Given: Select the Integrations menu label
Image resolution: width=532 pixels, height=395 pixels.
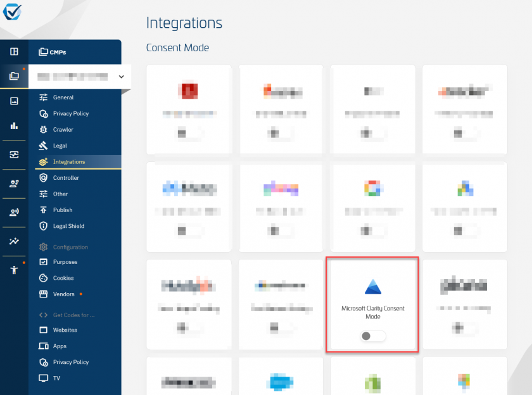Looking at the screenshot, I should pyautogui.click(x=69, y=161).
